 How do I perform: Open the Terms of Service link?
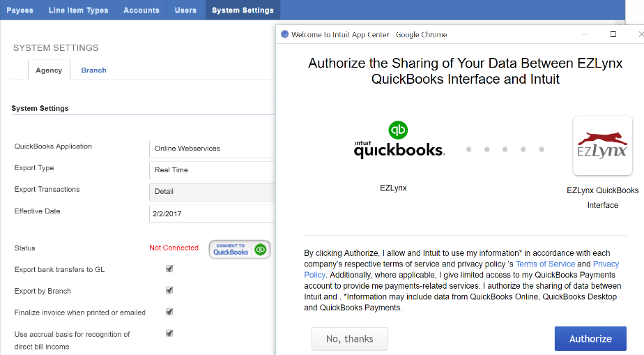[x=545, y=264]
